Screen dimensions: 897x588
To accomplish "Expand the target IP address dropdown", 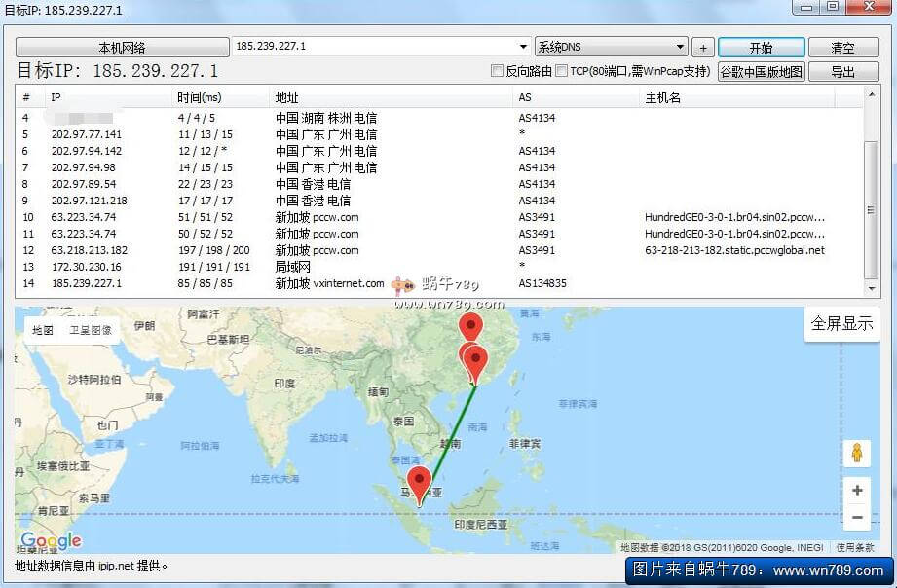I will 524,47.
